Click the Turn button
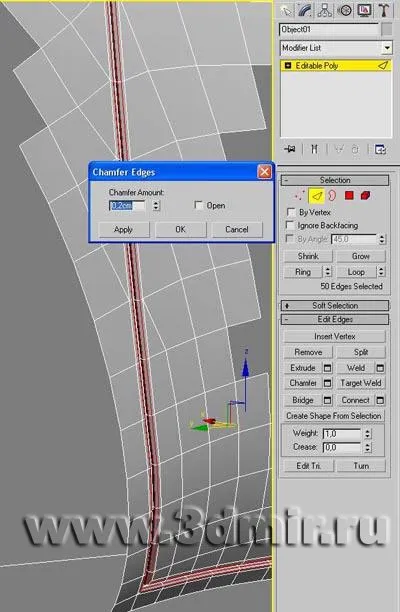Image resolution: width=400 pixels, height=612 pixels. point(361,466)
